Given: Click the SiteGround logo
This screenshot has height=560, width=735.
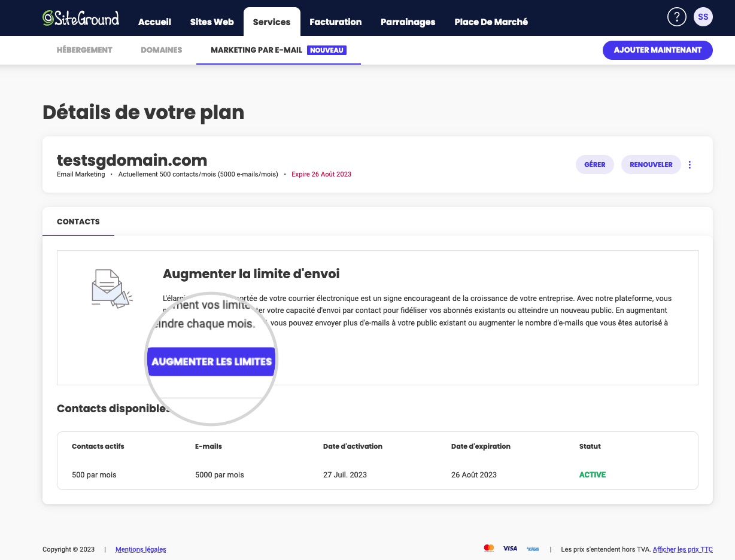Looking at the screenshot, I should 81,18.
